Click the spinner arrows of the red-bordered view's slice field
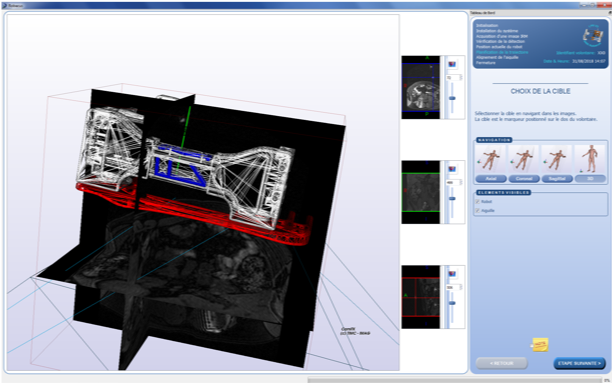612x383 pixels. [461, 287]
